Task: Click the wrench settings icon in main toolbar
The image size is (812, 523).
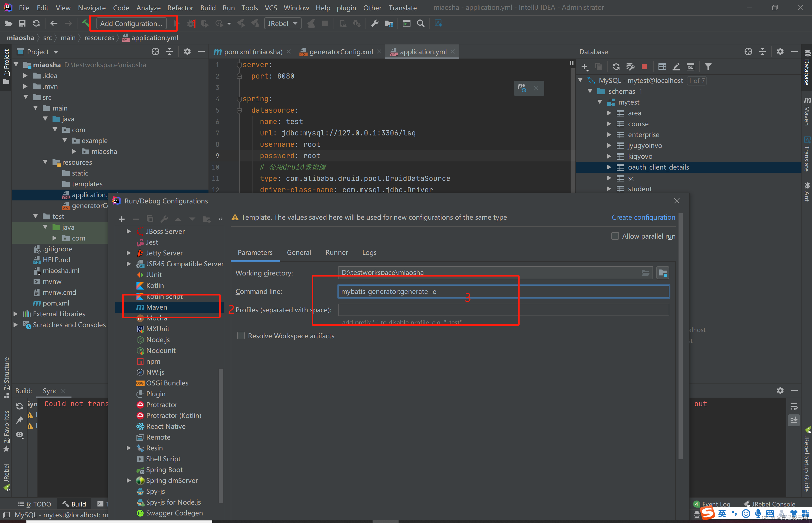Action: tap(375, 24)
